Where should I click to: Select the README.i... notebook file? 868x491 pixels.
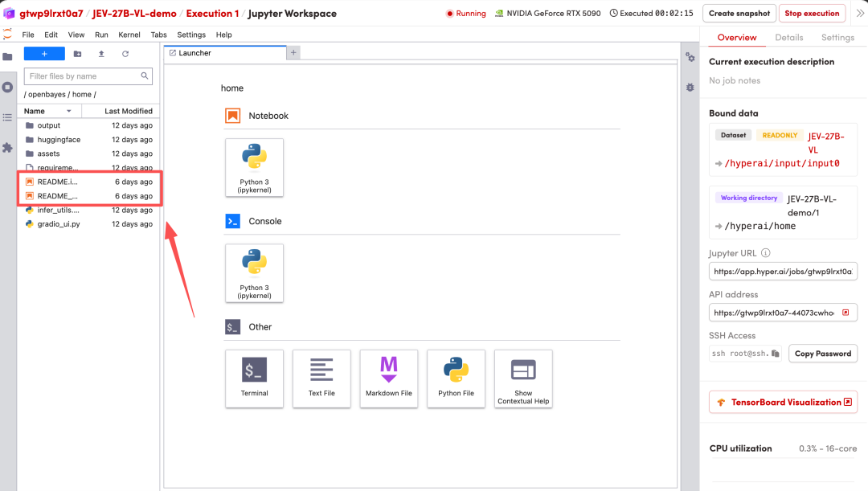[88, 182]
